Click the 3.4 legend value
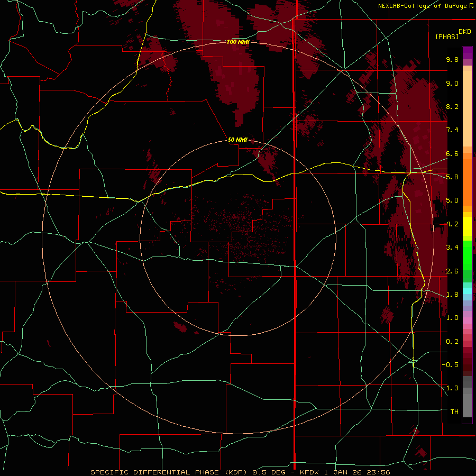 [452, 248]
